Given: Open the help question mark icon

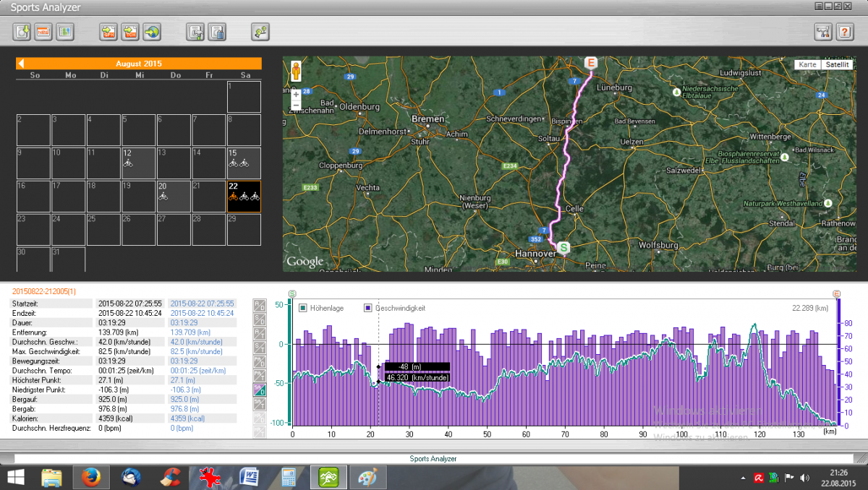Looking at the screenshot, I should point(845,32).
